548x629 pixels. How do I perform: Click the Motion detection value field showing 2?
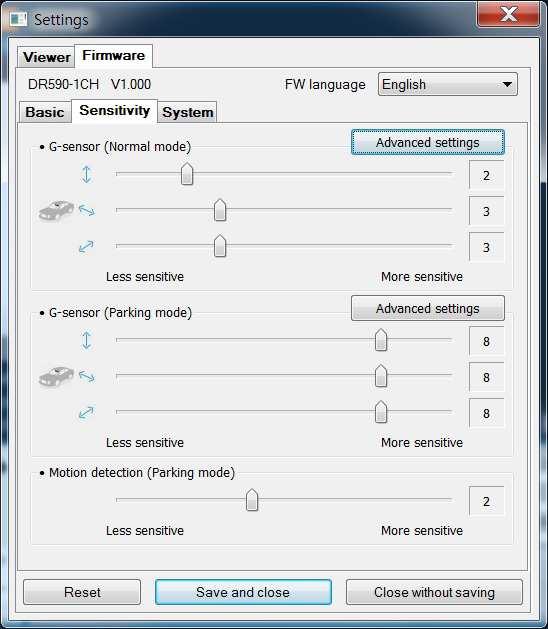point(487,501)
